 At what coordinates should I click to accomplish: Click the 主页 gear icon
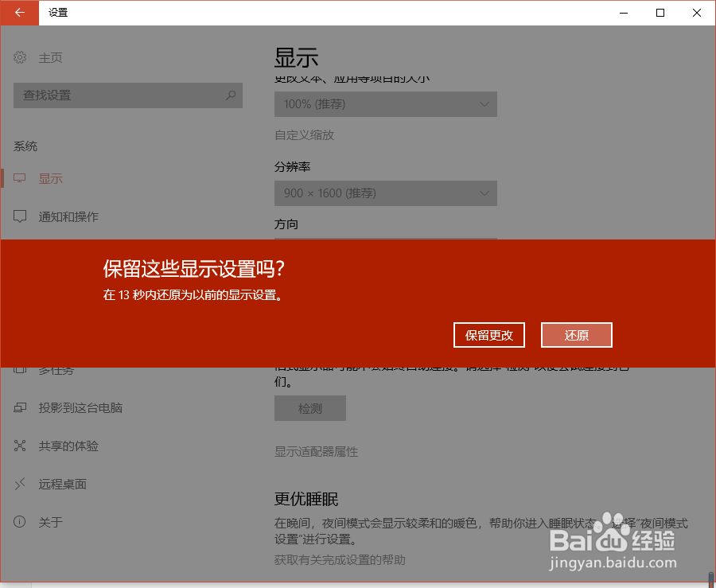tap(19, 57)
